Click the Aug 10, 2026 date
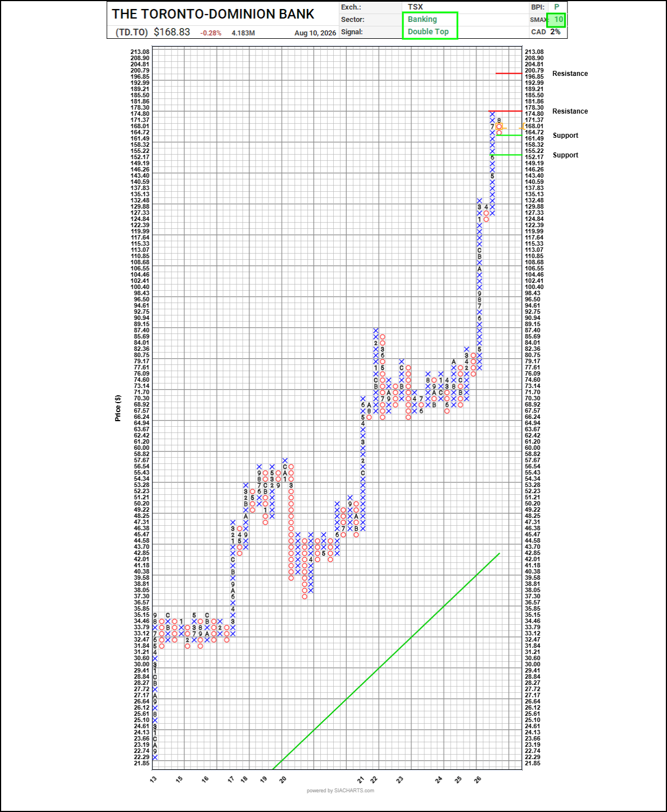 315,33
